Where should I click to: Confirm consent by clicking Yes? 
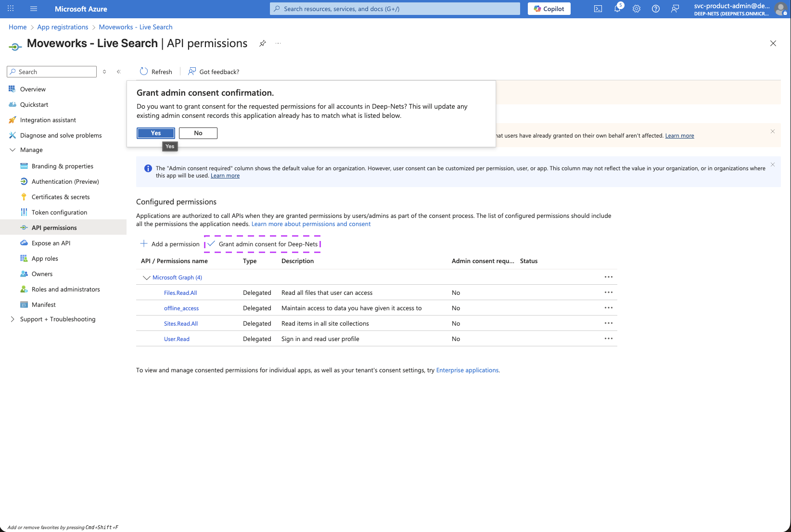pos(156,133)
